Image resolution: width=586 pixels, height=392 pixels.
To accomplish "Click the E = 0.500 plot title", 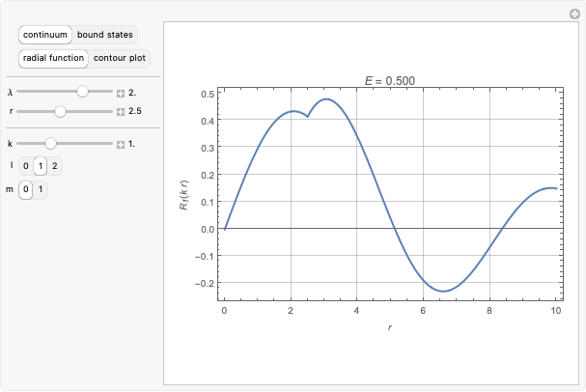I will pos(390,81).
